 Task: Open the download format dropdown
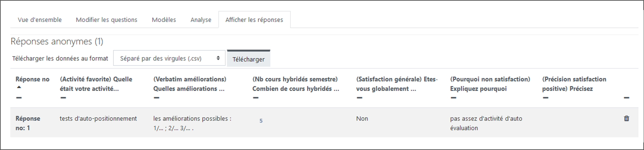[169, 58]
